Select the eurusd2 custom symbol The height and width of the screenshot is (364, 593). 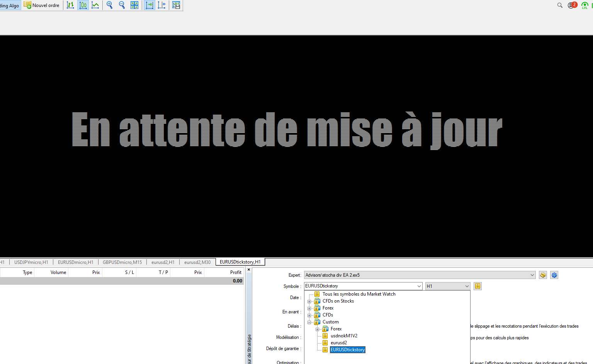[x=339, y=343]
